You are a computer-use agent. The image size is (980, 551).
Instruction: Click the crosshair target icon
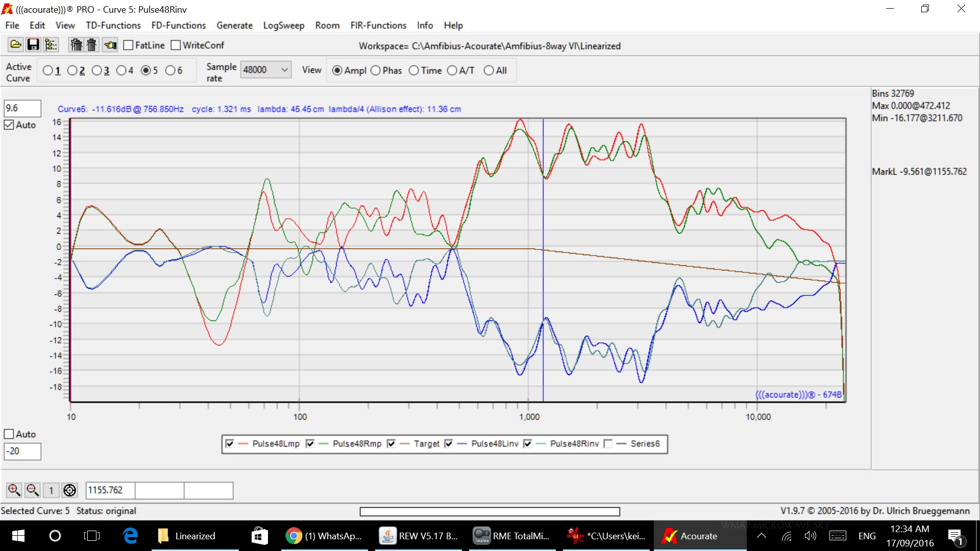(69, 490)
